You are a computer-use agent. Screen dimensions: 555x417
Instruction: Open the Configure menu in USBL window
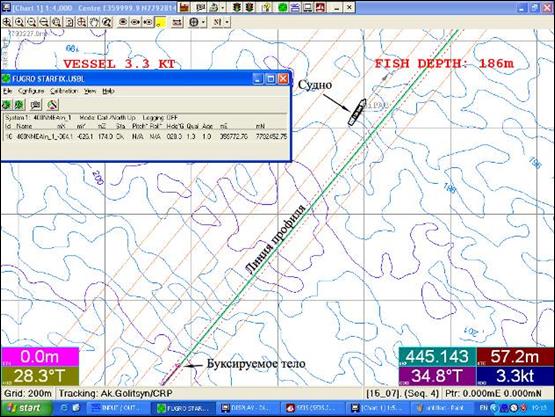(31, 91)
